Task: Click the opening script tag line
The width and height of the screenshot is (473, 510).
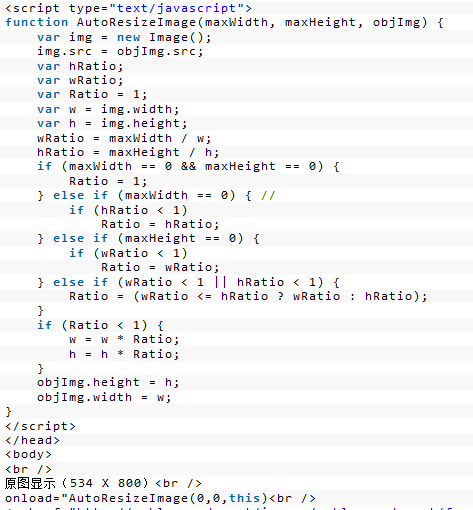Action: click(x=128, y=8)
